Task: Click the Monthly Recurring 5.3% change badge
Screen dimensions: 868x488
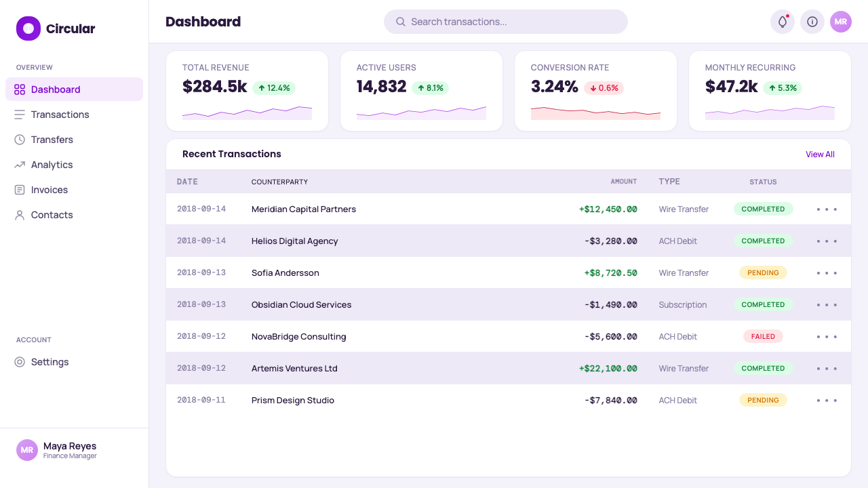Action: 783,88
